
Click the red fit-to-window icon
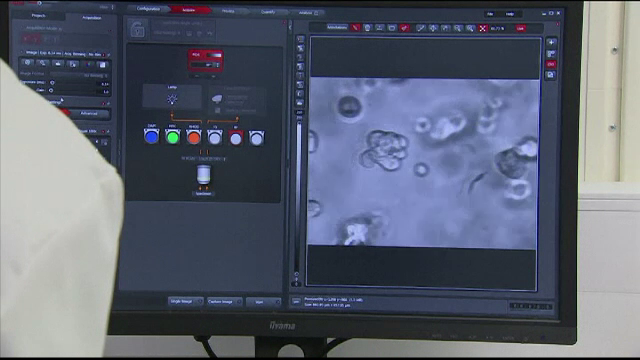pos(482,29)
